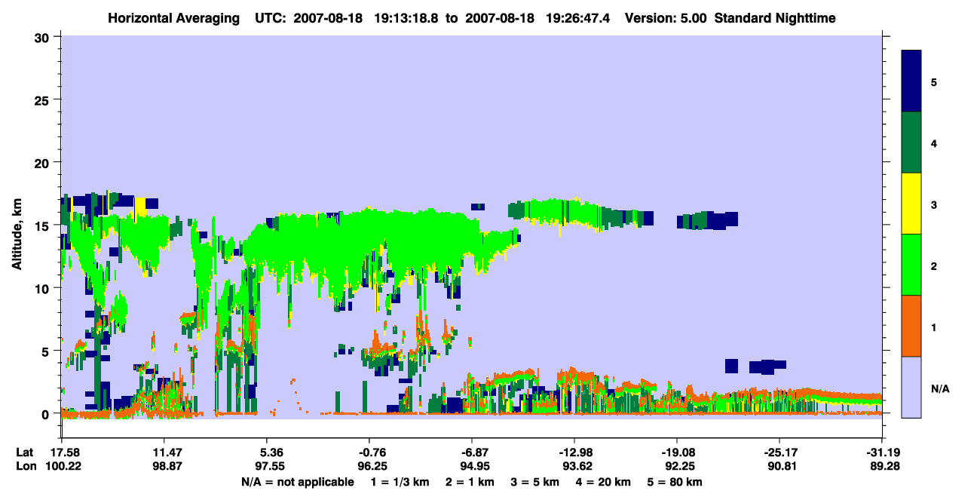Click the '5 = 80 km' legend entry
The height and width of the screenshot is (503, 980).
pos(675,482)
